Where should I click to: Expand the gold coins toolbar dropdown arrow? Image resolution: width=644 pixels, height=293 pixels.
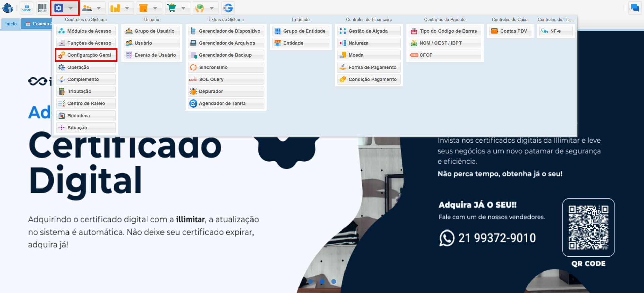pyautogui.click(x=127, y=8)
